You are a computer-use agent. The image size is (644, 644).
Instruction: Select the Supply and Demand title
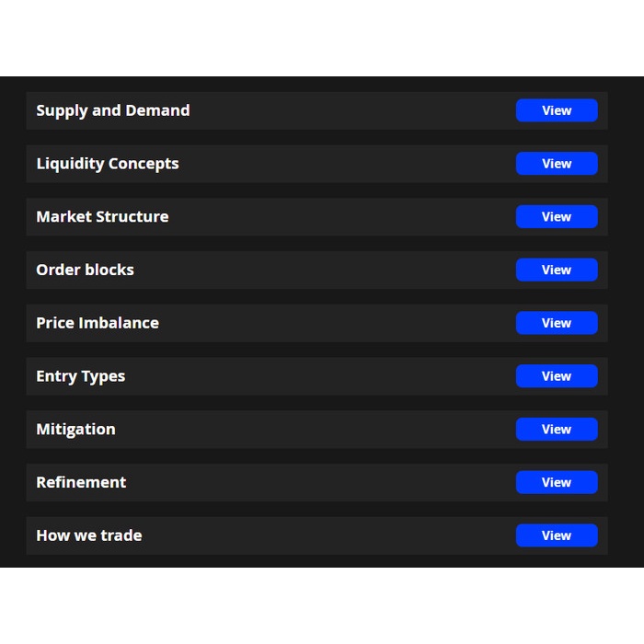[x=113, y=110]
